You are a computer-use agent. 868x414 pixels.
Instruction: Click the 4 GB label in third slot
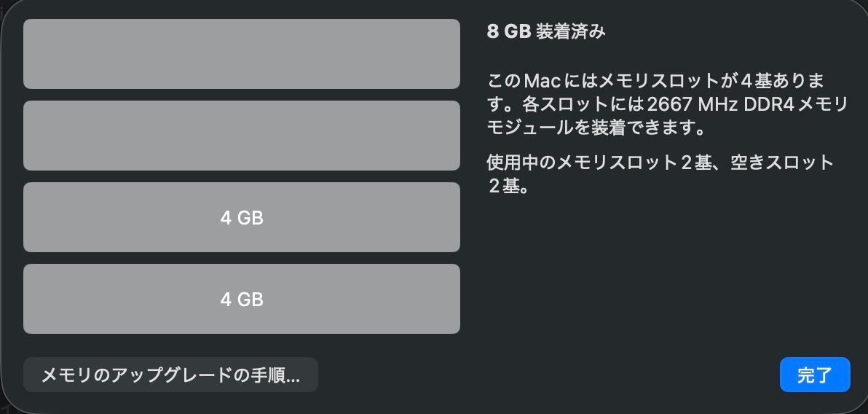coord(241,217)
